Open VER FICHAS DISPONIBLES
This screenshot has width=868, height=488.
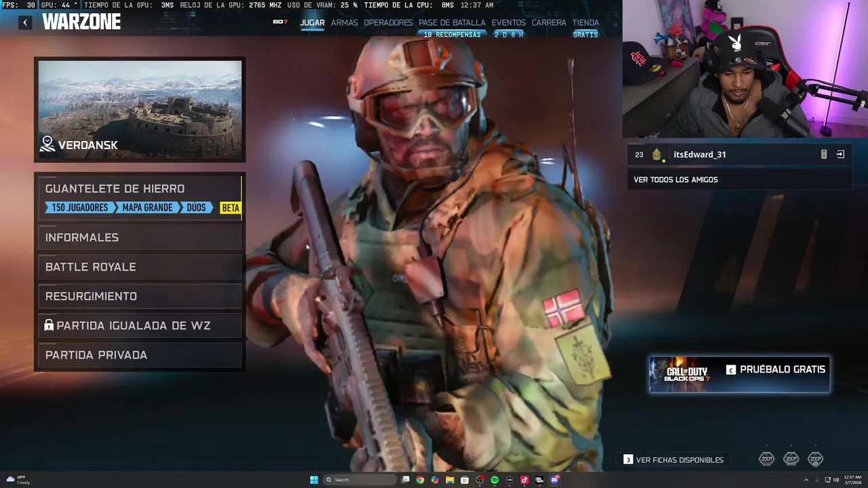pos(674,460)
